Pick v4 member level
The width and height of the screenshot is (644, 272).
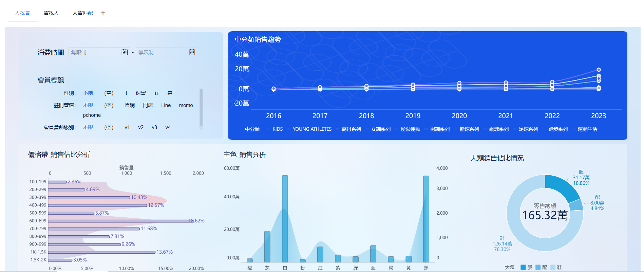coord(168,127)
